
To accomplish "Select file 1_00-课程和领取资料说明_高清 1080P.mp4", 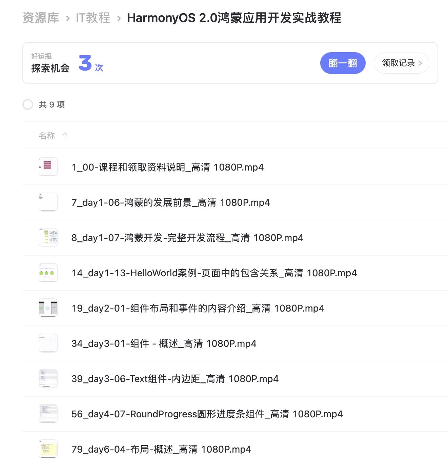I will click(x=168, y=167).
